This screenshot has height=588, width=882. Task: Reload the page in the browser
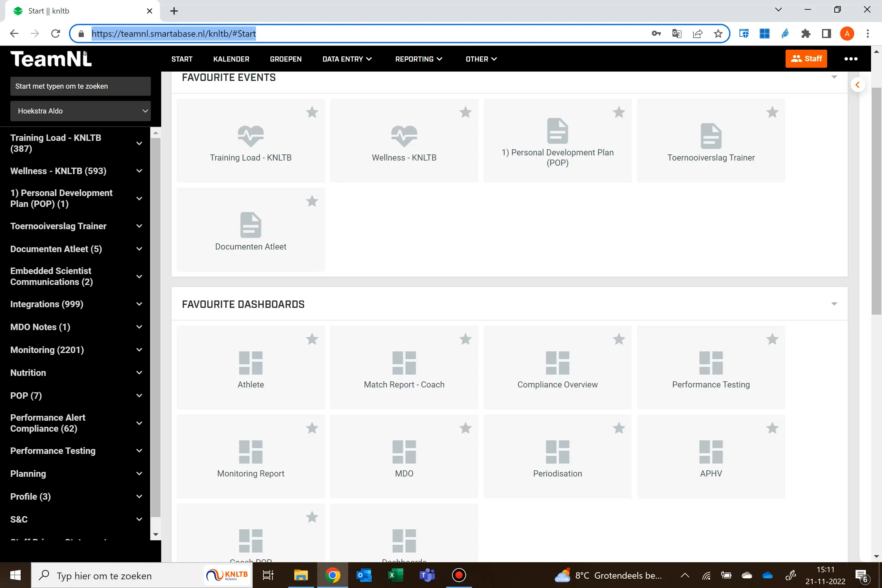55,34
